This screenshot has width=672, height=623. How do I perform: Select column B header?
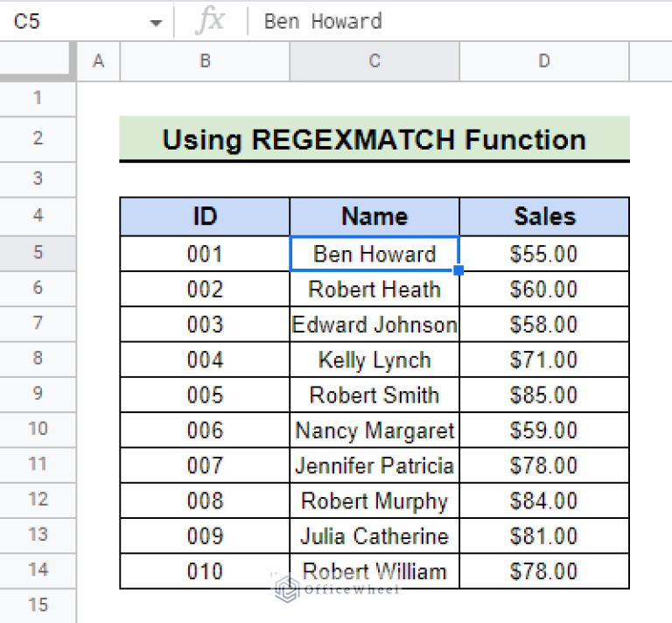pyautogui.click(x=205, y=61)
